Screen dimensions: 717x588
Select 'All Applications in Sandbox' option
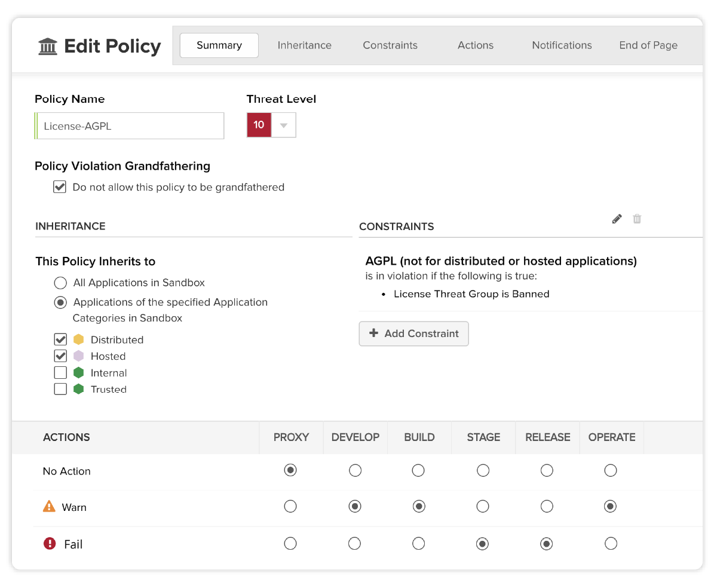point(60,283)
